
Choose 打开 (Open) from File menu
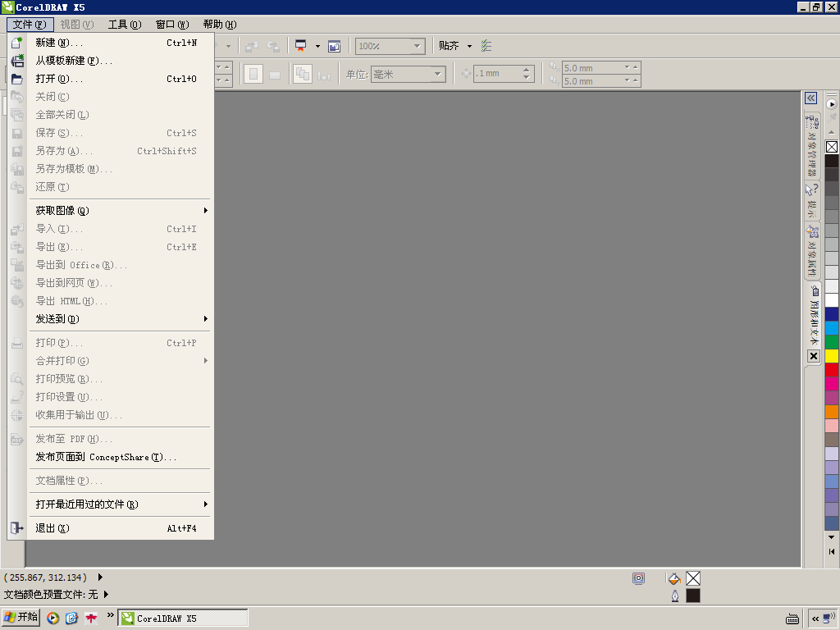coord(121,79)
